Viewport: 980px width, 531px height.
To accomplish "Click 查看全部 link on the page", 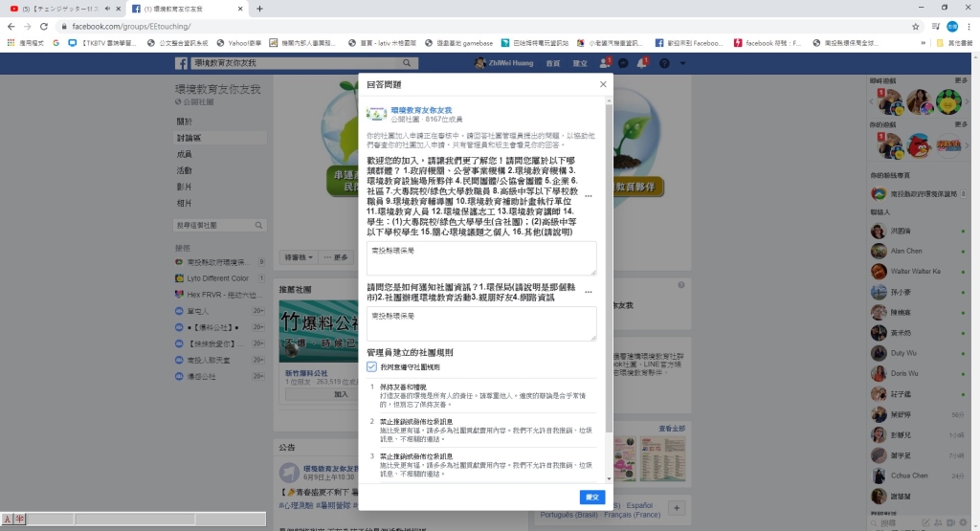I will pyautogui.click(x=672, y=429).
